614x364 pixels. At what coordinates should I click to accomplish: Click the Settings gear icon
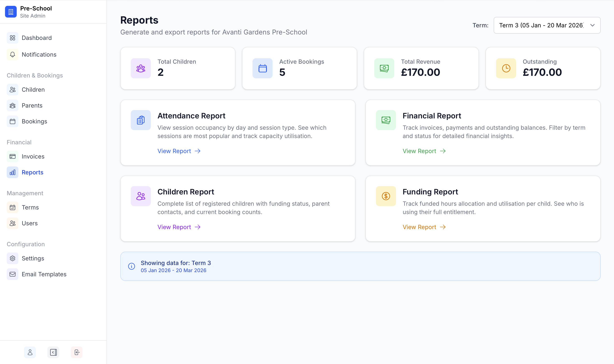pyautogui.click(x=13, y=258)
